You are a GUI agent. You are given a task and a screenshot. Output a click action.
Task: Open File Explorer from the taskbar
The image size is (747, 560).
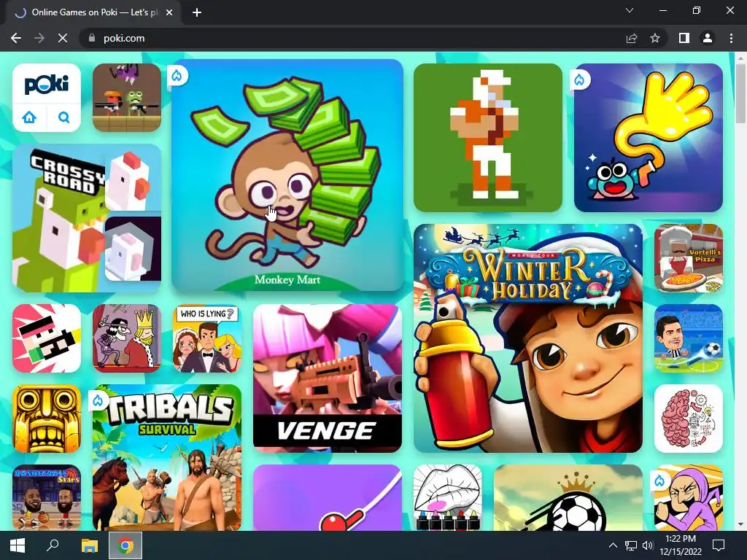coord(90,545)
